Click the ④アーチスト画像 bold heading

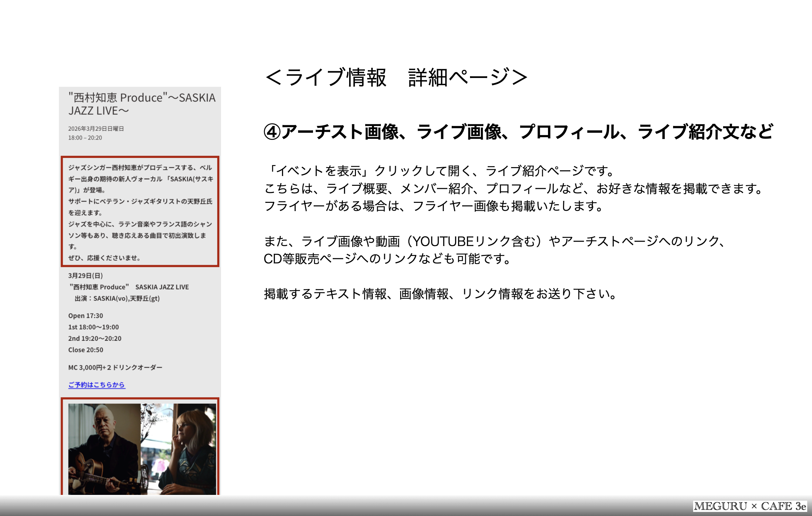coord(518,132)
